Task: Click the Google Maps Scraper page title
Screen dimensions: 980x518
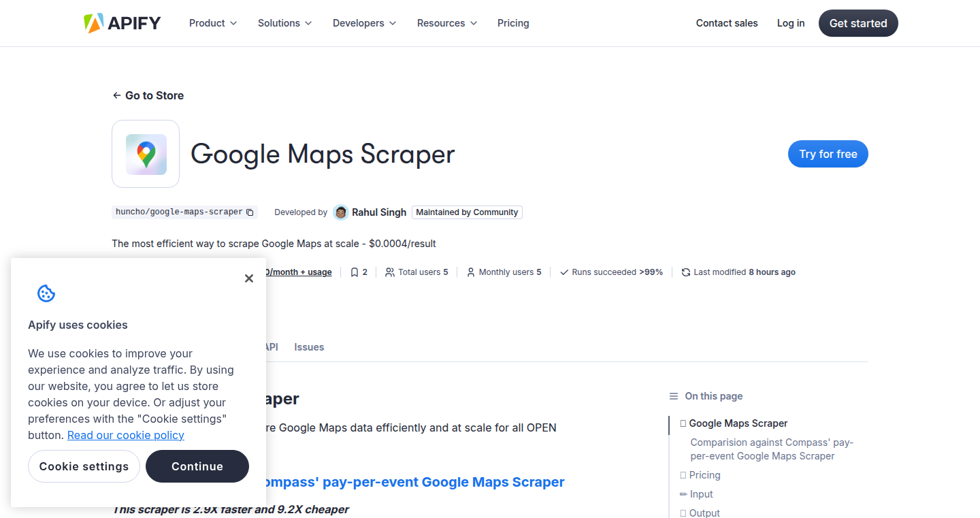Action: click(323, 154)
